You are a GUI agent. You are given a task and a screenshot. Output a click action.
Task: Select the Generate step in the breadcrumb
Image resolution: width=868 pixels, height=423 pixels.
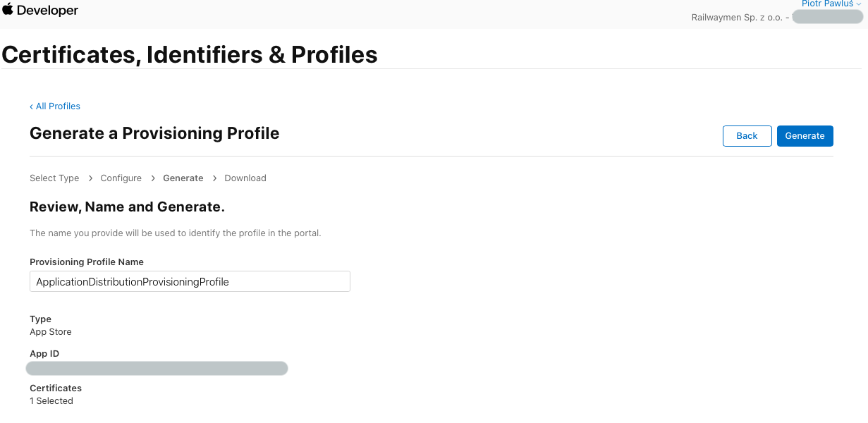(183, 178)
